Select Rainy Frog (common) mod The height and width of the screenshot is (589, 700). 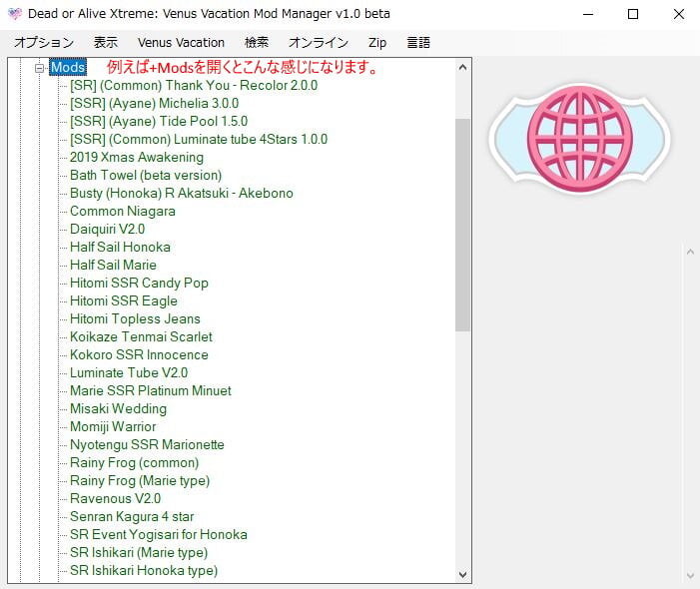[135, 462]
